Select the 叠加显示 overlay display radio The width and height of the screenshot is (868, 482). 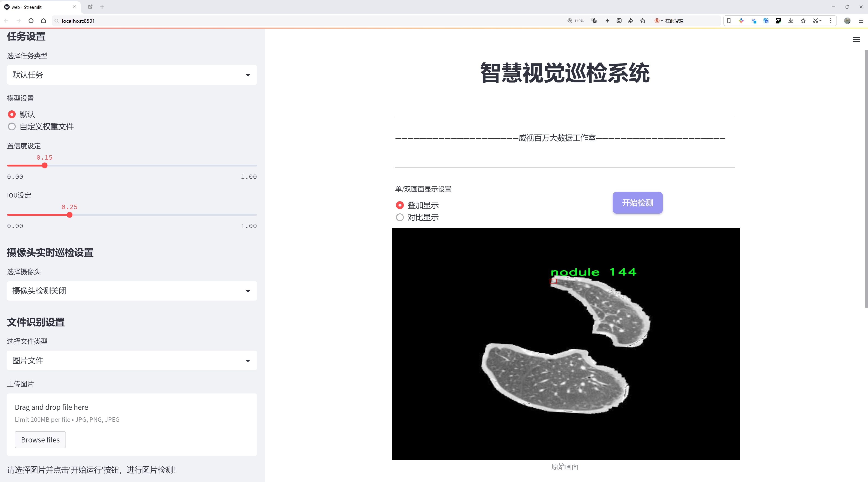tap(400, 205)
